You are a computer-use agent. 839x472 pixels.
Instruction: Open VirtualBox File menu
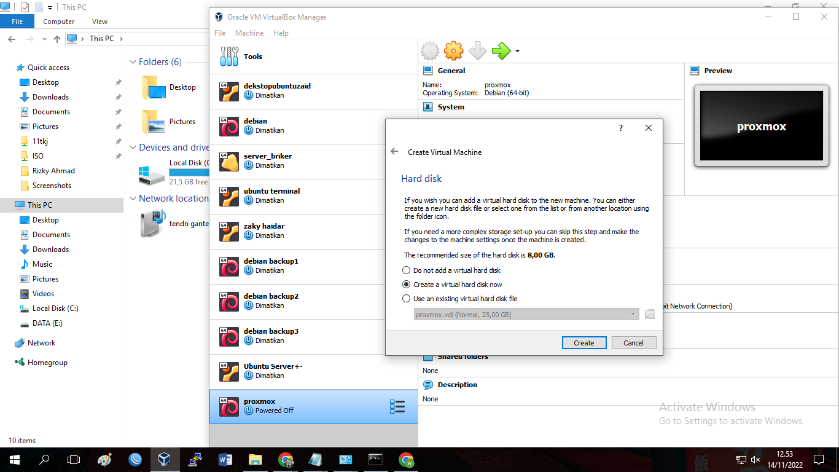pyautogui.click(x=220, y=33)
